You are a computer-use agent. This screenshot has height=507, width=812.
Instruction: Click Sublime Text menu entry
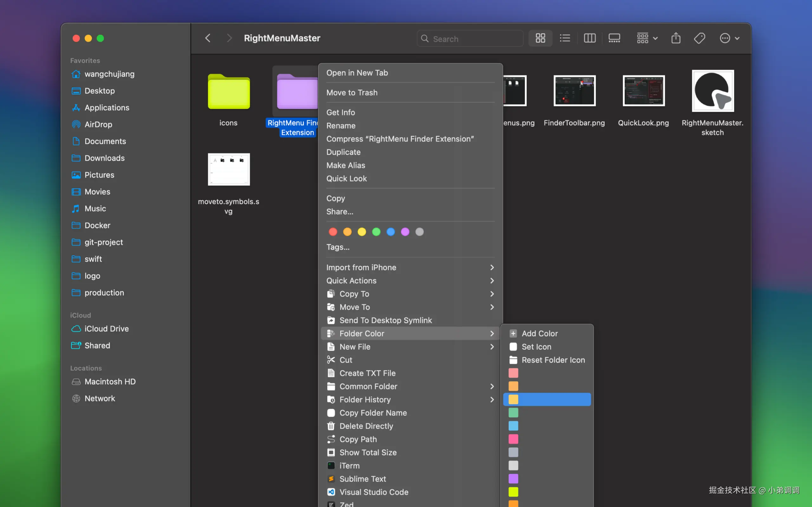(362, 479)
